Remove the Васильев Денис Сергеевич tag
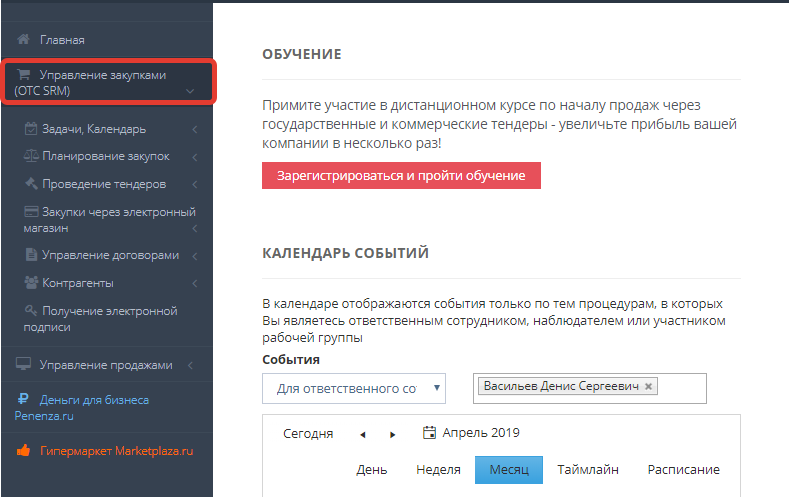Screen dimensions: 789x497 pos(648,386)
